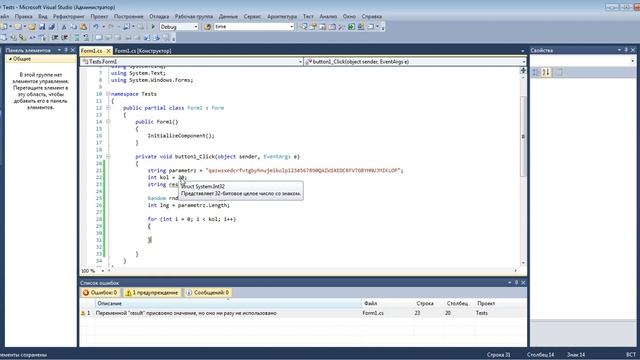Open the Tests.Form1 class dropdown
Viewport: 640px width, 360px height.
click(x=300, y=62)
